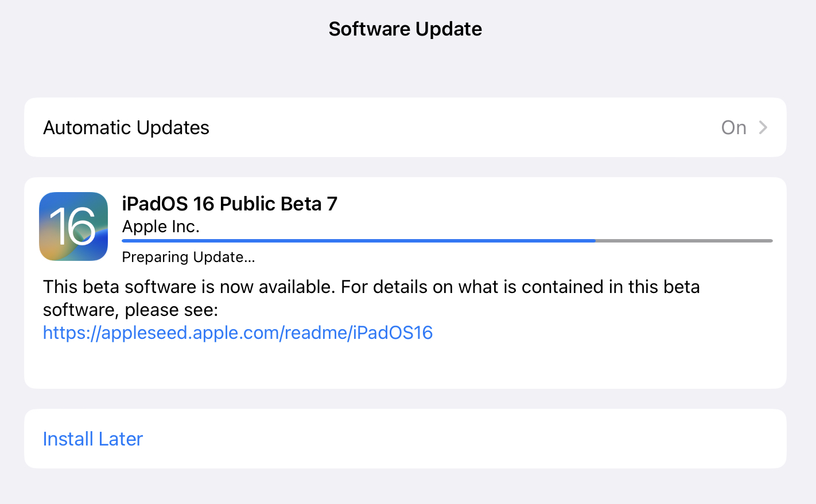
Task: Click the words "This beta software is now available"
Action: tap(188, 287)
